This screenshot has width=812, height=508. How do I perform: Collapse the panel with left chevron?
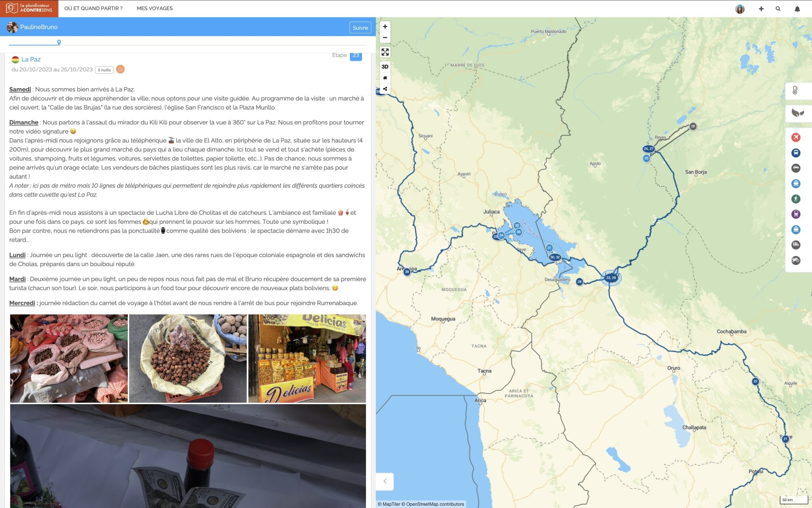point(385,481)
